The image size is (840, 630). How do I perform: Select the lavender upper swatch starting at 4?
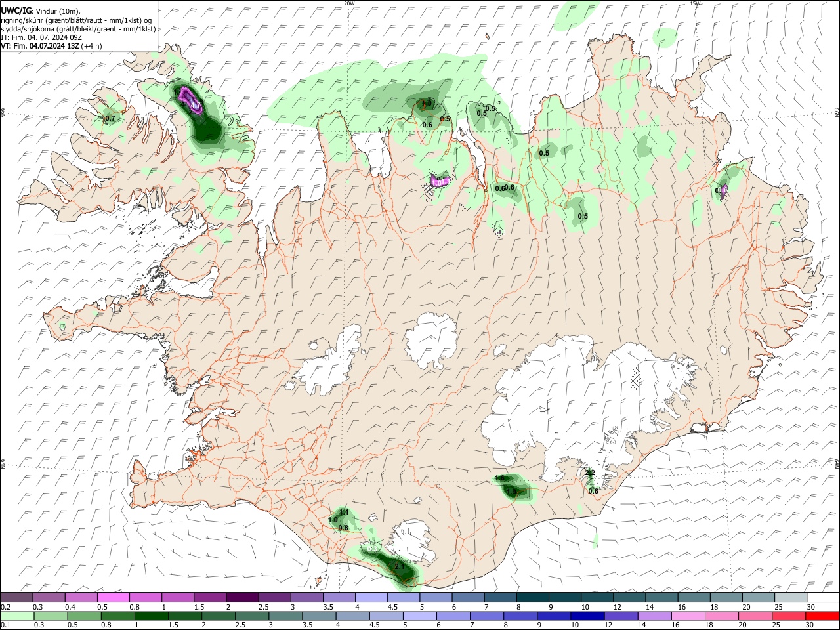click(x=371, y=597)
